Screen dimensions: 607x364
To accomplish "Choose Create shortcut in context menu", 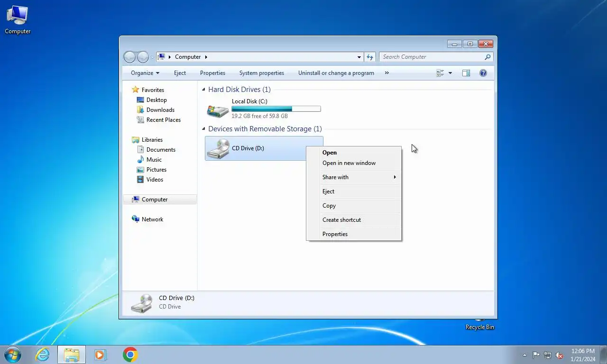I will tap(354, 220).
